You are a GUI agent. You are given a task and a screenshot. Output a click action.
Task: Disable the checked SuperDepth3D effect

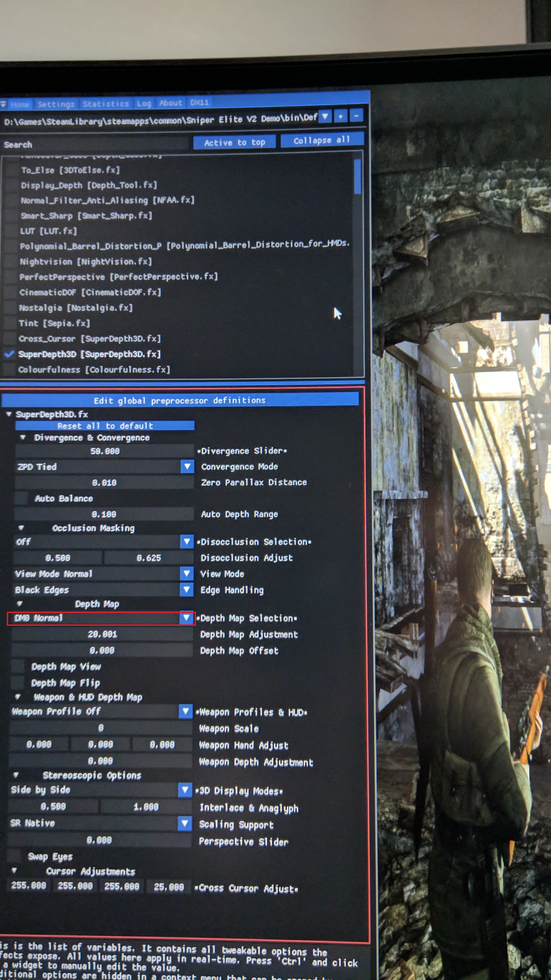[9, 354]
